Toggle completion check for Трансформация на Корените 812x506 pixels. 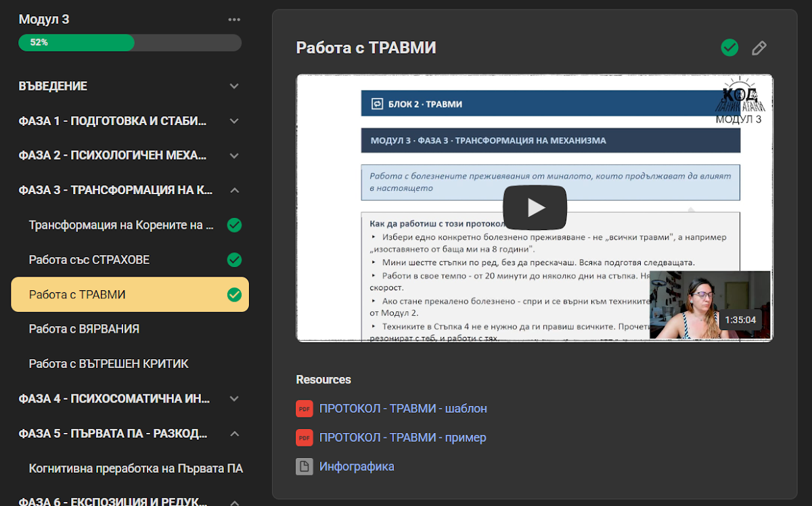[234, 225]
